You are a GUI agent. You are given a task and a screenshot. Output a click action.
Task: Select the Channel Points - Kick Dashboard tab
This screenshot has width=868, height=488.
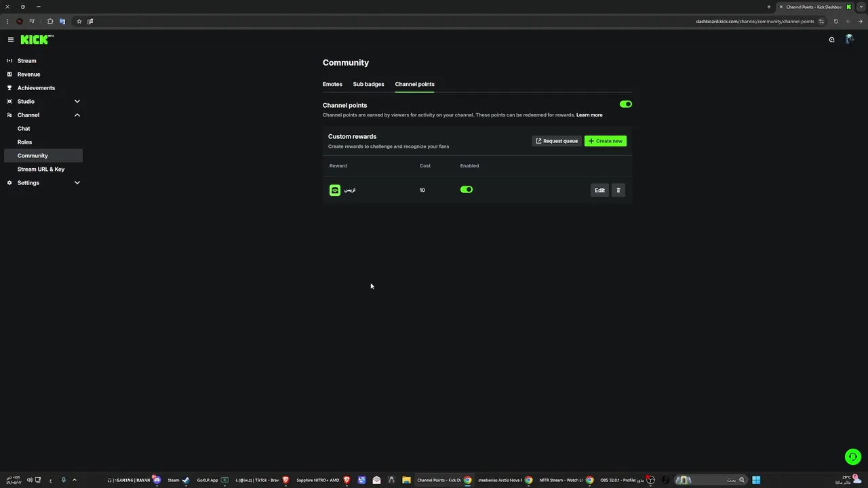point(814,7)
